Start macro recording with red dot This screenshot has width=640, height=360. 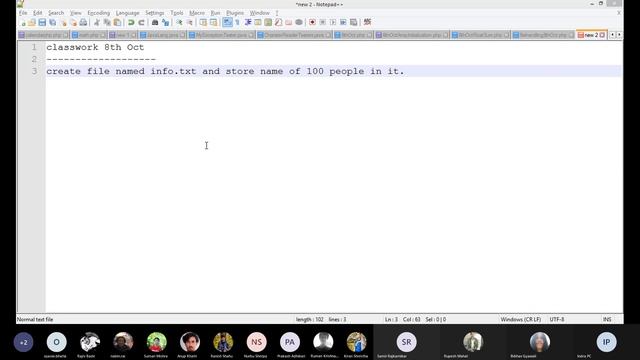312,22
